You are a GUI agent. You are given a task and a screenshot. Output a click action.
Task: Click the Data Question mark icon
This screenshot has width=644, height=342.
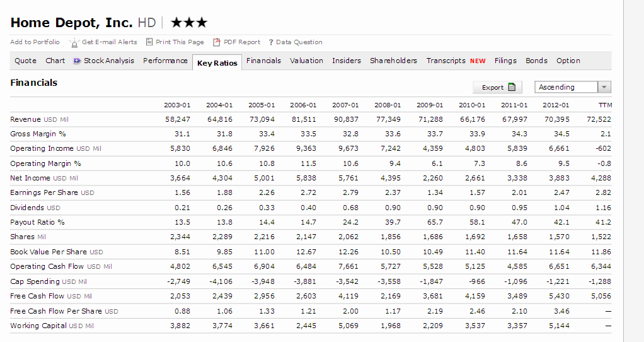[271, 42]
